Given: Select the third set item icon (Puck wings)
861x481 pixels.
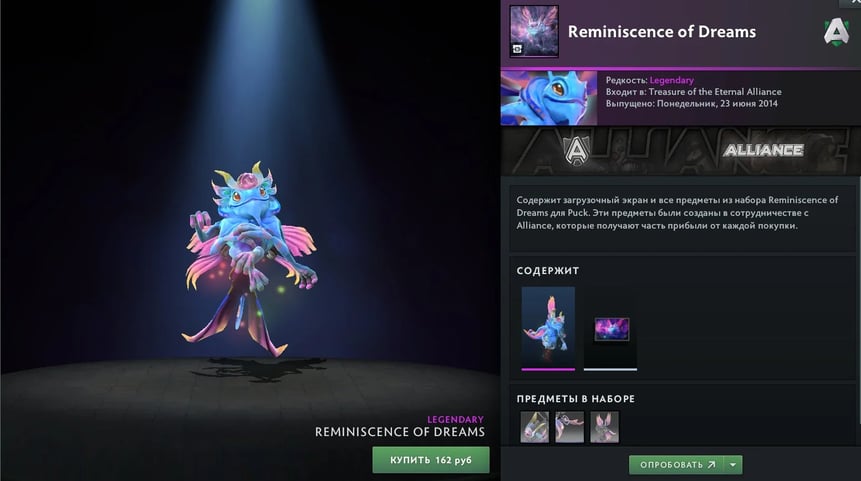Looking at the screenshot, I should 605,427.
